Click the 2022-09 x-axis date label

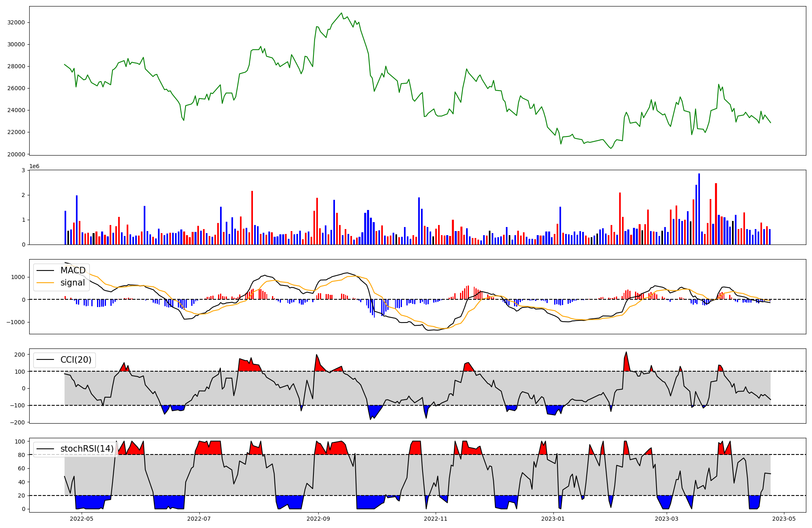pyautogui.click(x=319, y=518)
